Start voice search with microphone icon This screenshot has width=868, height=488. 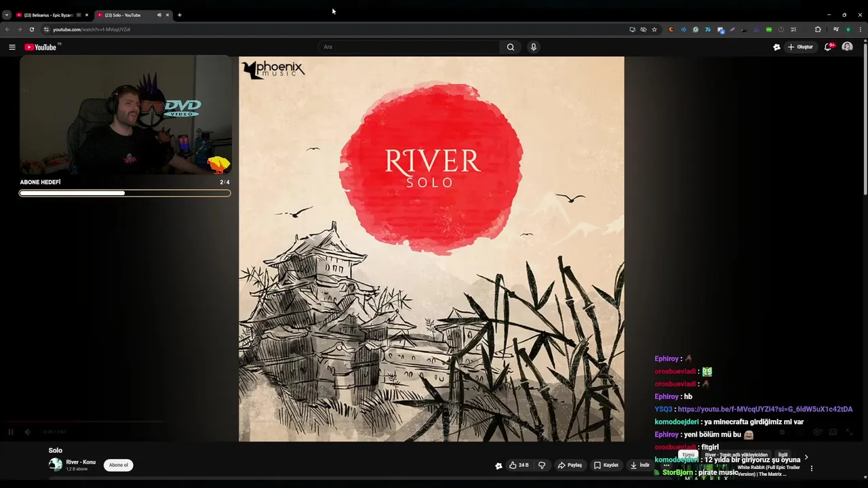click(x=534, y=47)
